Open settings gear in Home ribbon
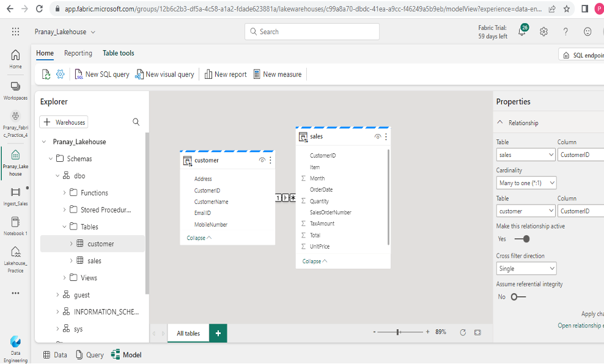Viewport: 604px width, 364px height. [60, 74]
